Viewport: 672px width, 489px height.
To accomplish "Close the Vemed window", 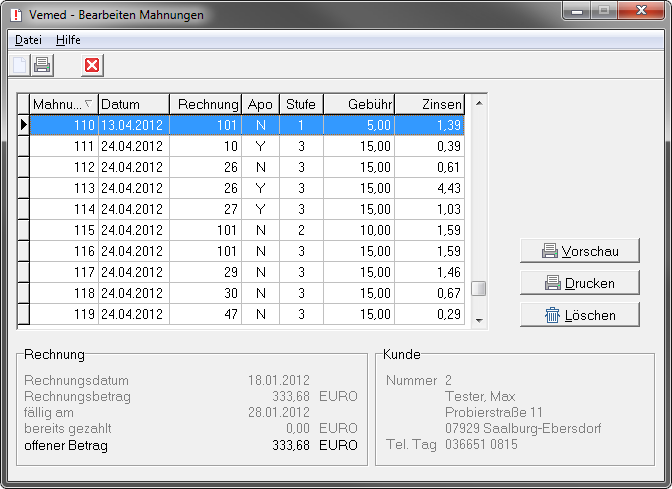I will coord(642,11).
